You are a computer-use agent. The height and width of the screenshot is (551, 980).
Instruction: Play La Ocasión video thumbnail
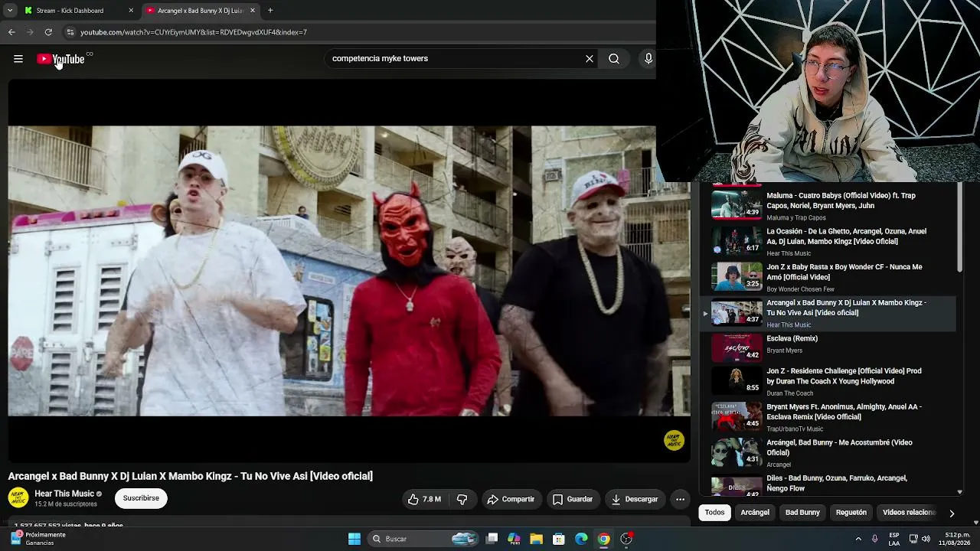(x=737, y=241)
